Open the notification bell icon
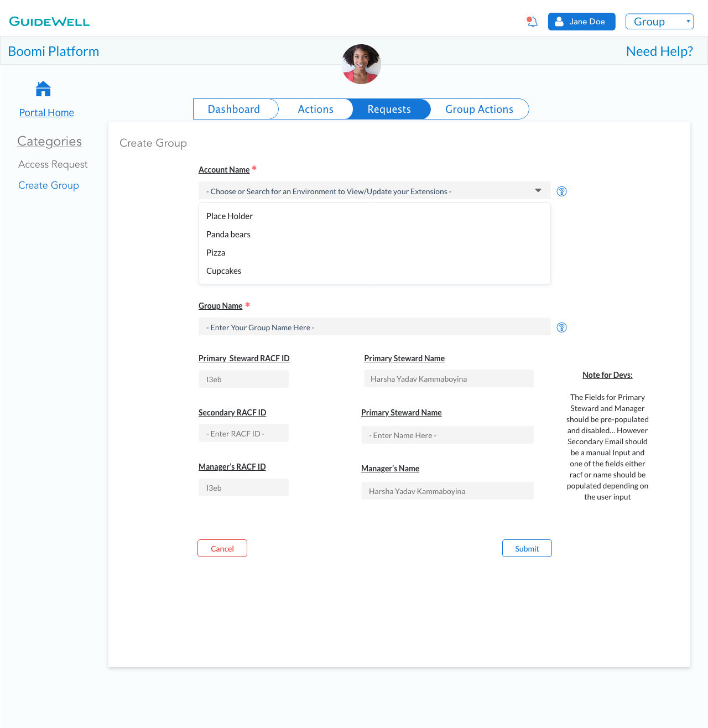Screen dimensions: 708x728 pyautogui.click(x=532, y=22)
